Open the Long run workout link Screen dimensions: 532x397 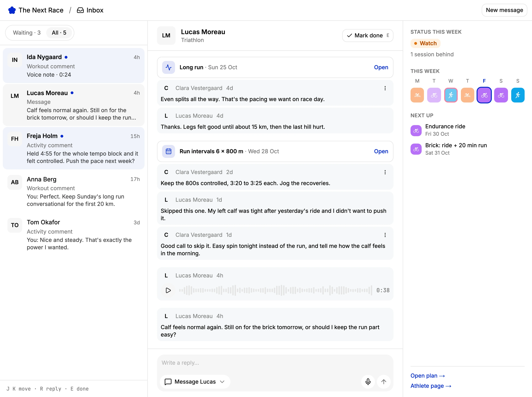coord(381,67)
